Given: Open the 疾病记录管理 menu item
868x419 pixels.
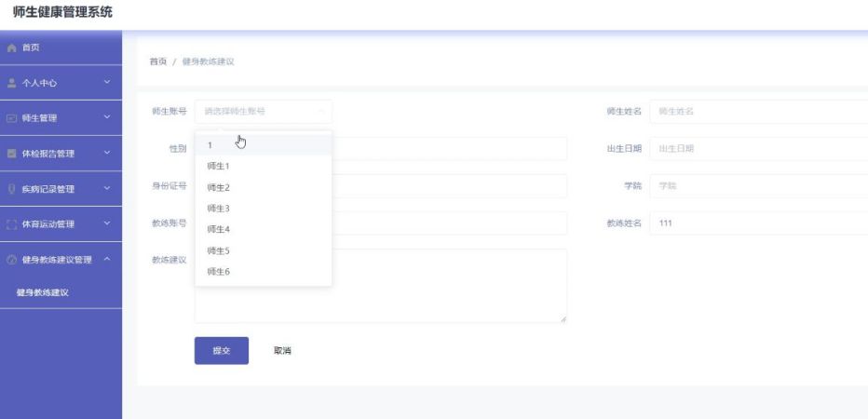Looking at the screenshot, I should point(61,189).
